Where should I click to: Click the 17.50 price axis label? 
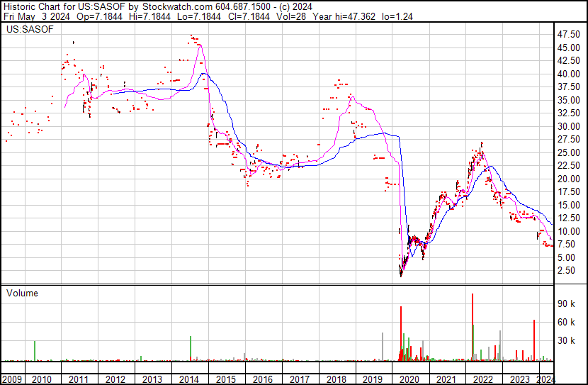[568, 192]
